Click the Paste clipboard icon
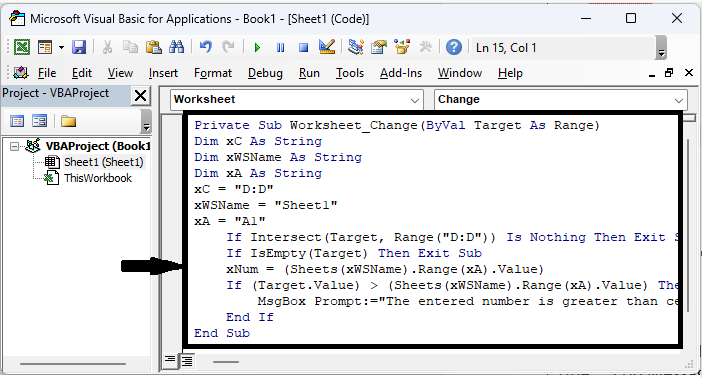Viewport: 702px width, 378px height. pos(154,47)
